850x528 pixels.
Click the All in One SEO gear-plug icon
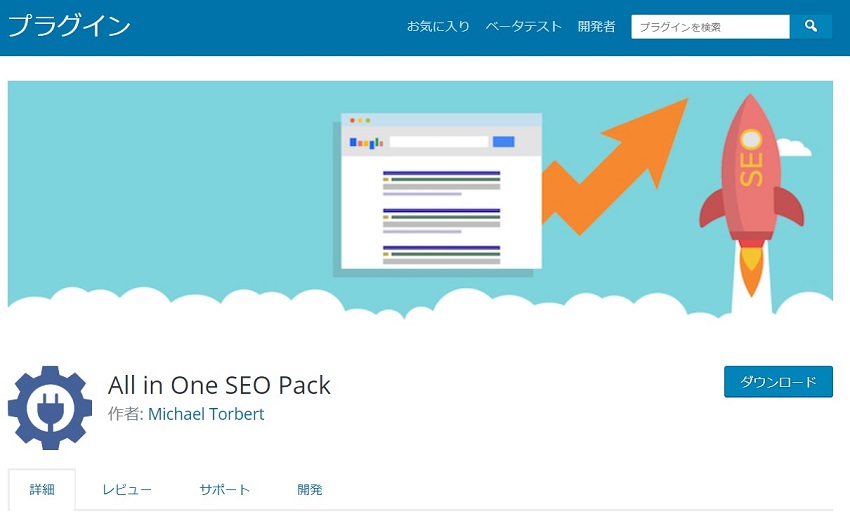50,408
